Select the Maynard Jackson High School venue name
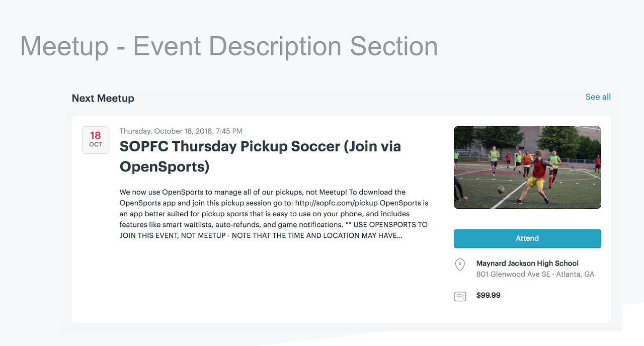The height and width of the screenshot is (346, 644). pyautogui.click(x=527, y=263)
